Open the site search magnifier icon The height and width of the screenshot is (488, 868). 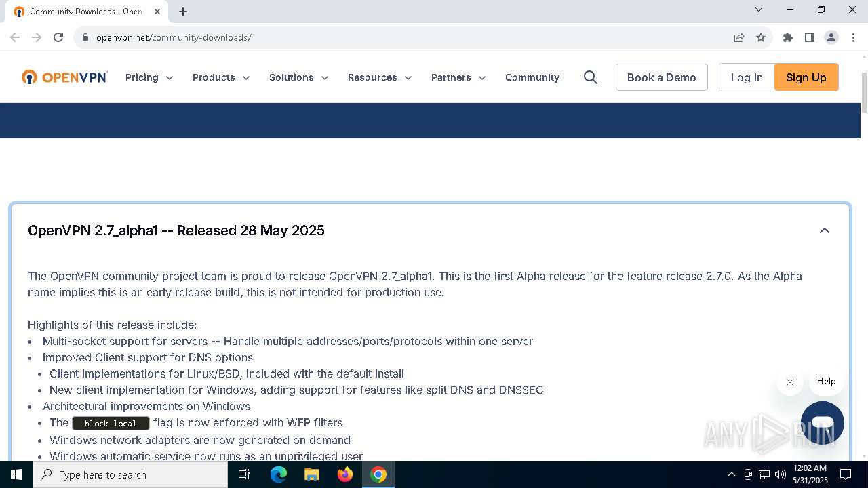pyautogui.click(x=591, y=77)
